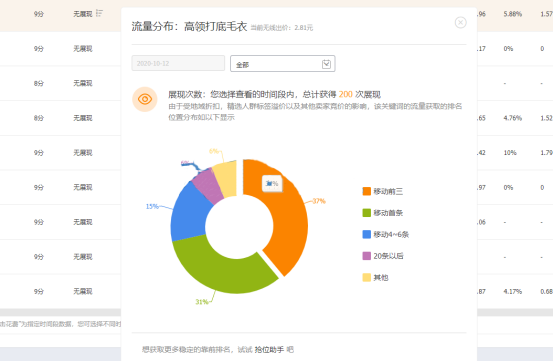
Task: Select the yellow 6% pie slice
Action: click(226, 178)
